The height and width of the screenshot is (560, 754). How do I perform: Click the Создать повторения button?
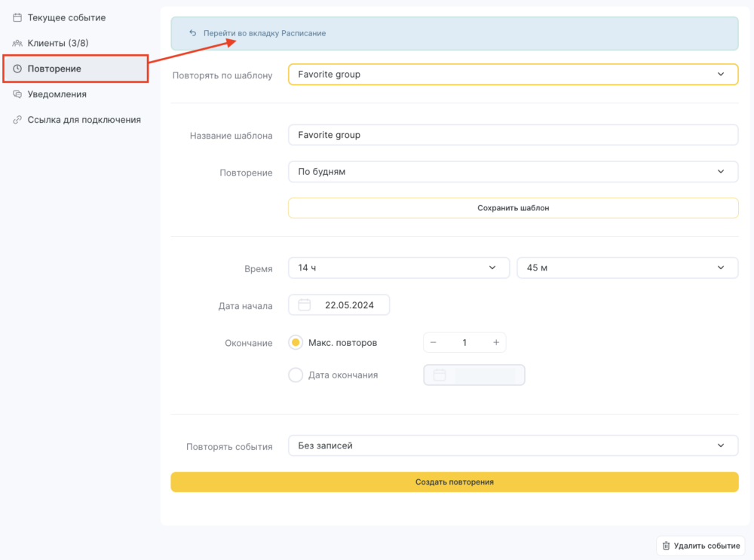[x=455, y=482]
